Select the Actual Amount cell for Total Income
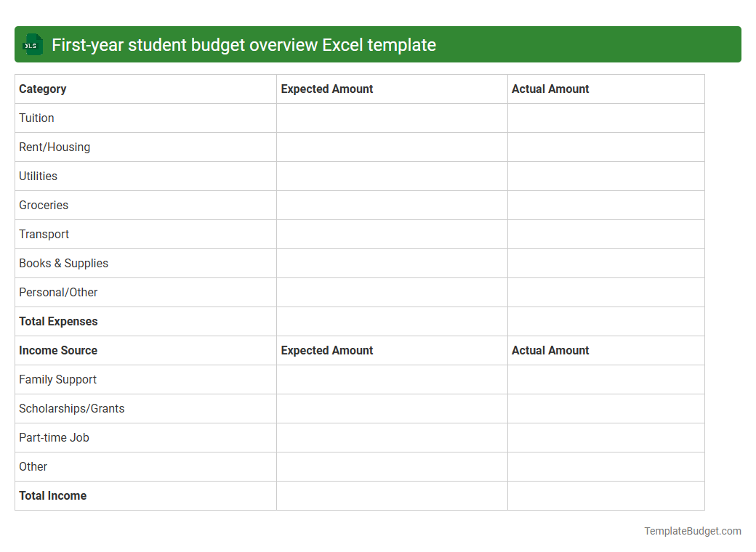This screenshot has height=552, width=756. tap(606, 495)
